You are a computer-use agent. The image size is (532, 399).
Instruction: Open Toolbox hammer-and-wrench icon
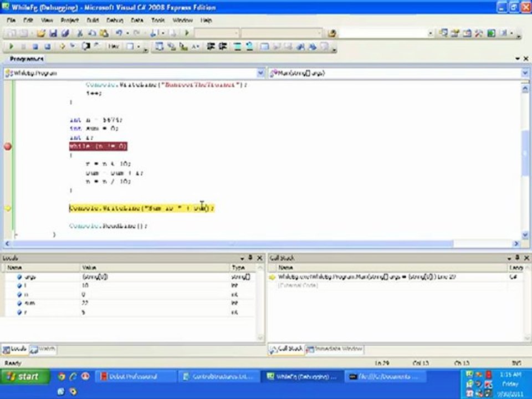click(x=479, y=33)
